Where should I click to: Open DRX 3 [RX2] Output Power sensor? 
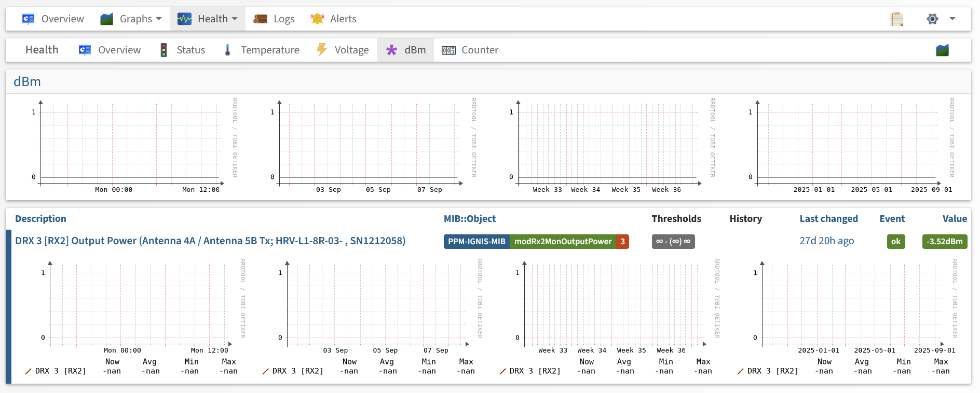coord(210,241)
